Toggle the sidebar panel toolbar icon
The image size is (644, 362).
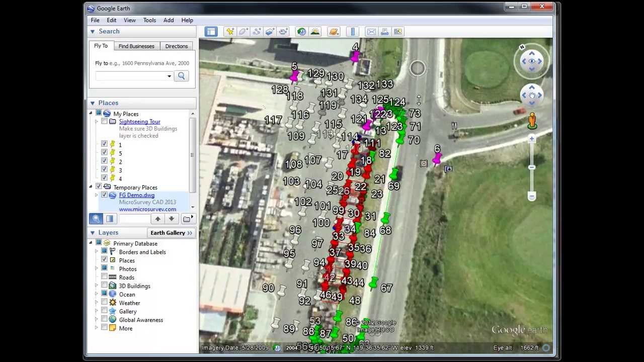(211, 32)
